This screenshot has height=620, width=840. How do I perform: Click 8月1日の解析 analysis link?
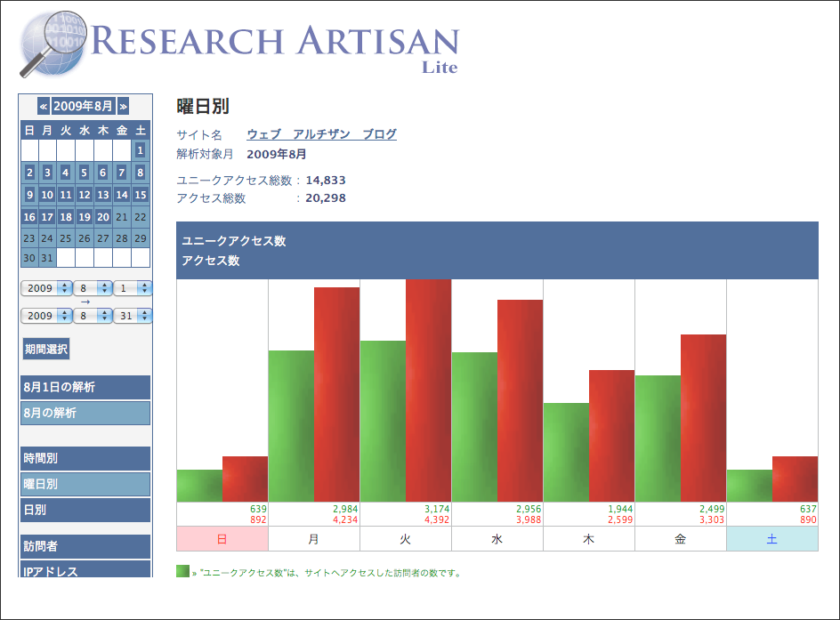click(85, 387)
